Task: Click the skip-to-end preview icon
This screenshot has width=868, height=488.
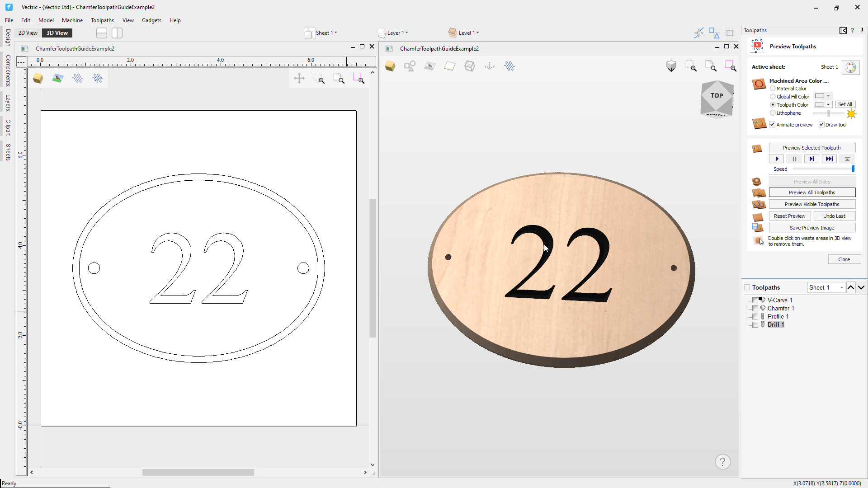Action: (x=829, y=159)
